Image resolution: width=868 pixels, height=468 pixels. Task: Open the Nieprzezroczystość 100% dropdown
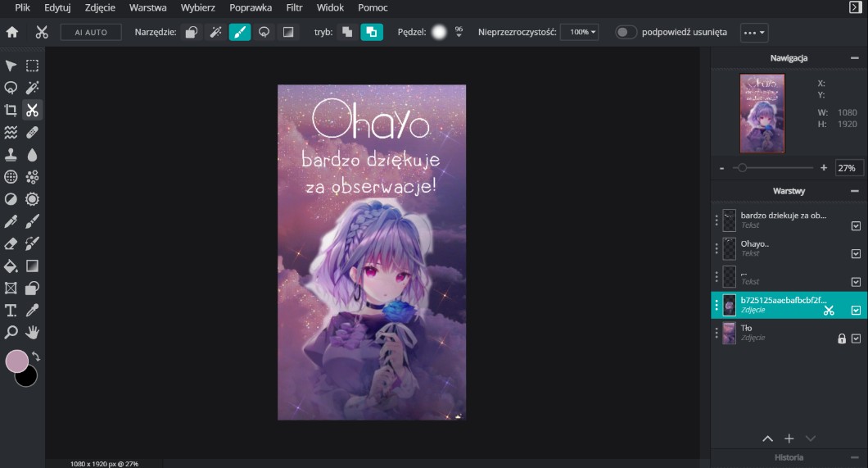[x=580, y=32]
